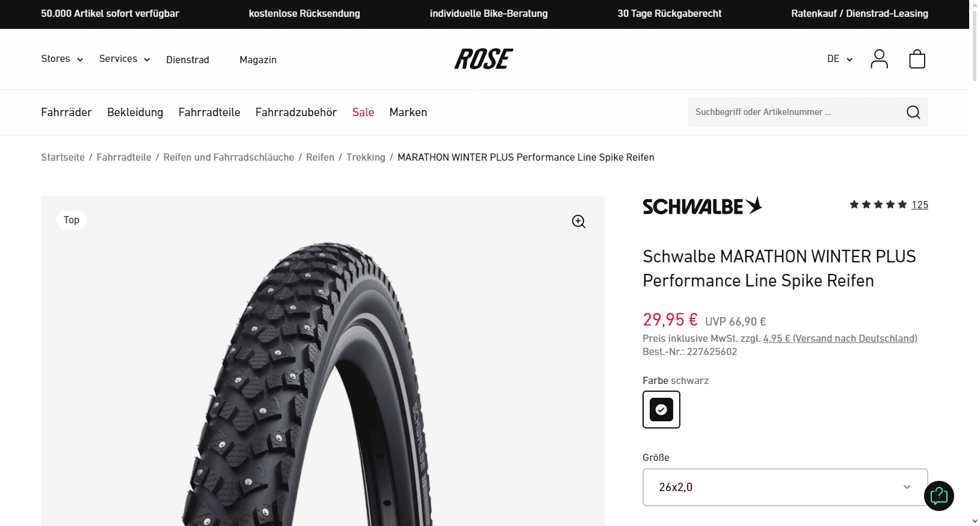Click the five-star rating icons

[878, 205]
